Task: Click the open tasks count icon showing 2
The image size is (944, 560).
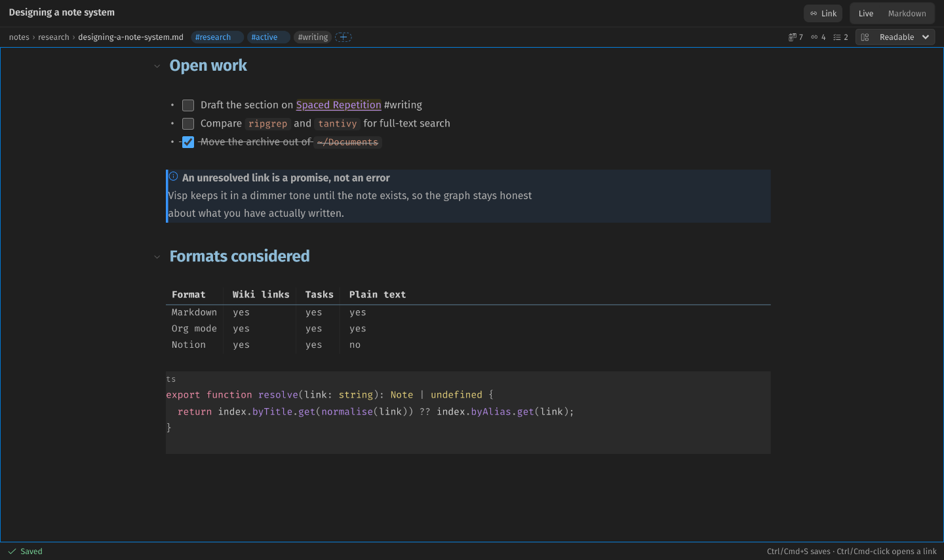Action: [x=840, y=37]
